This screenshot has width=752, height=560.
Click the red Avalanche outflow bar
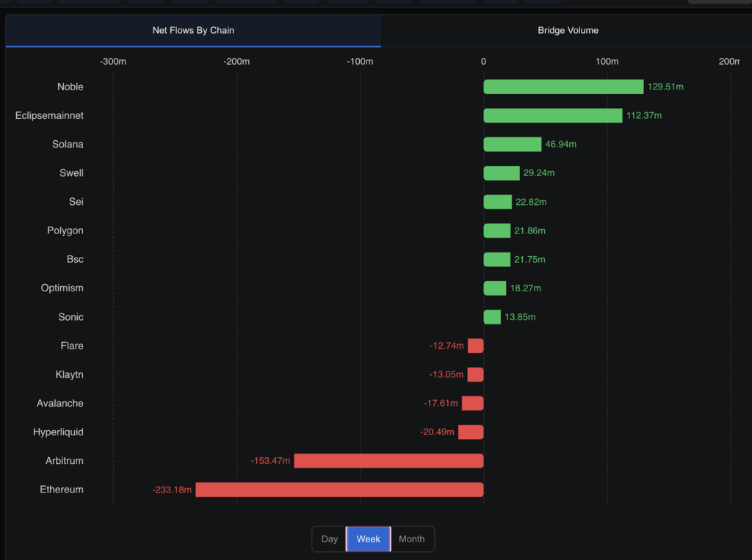pyautogui.click(x=472, y=403)
